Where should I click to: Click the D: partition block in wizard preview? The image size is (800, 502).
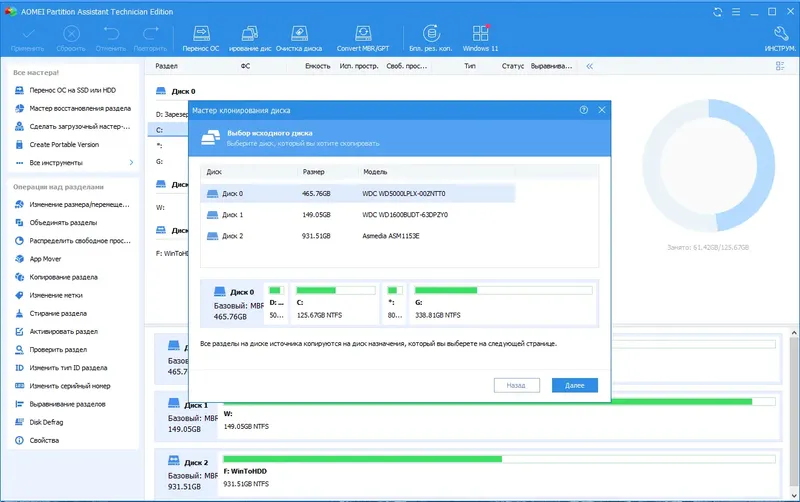277,304
